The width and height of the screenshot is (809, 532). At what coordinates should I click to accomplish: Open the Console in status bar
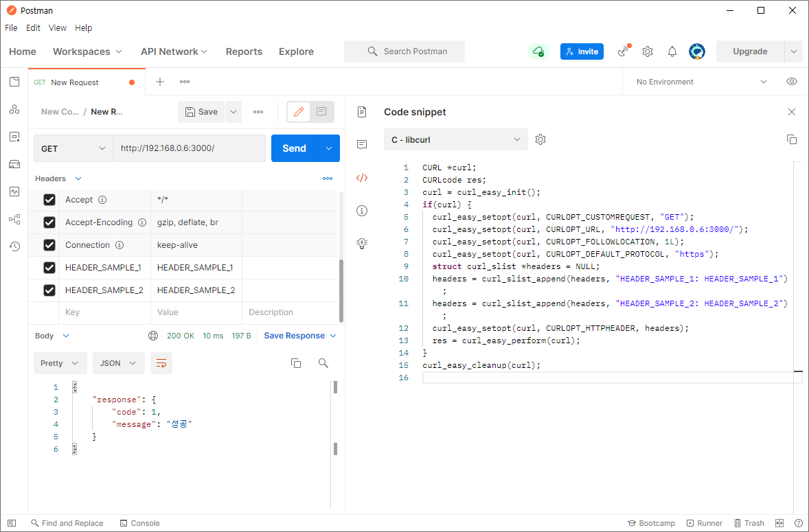coord(140,523)
